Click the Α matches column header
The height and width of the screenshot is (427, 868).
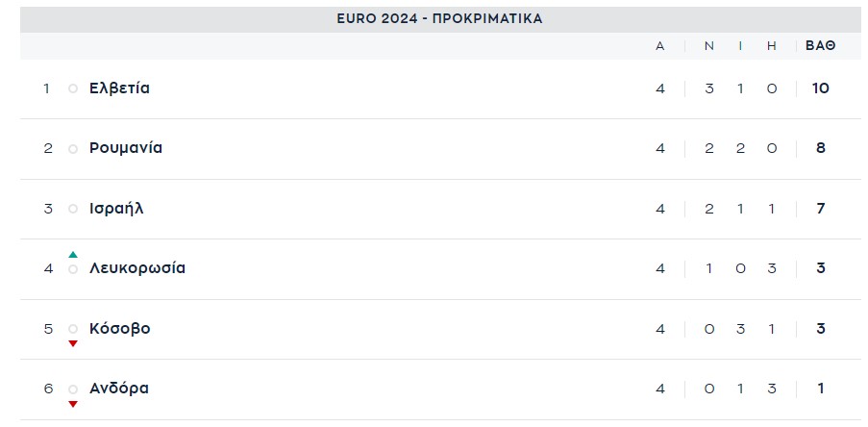tap(660, 45)
